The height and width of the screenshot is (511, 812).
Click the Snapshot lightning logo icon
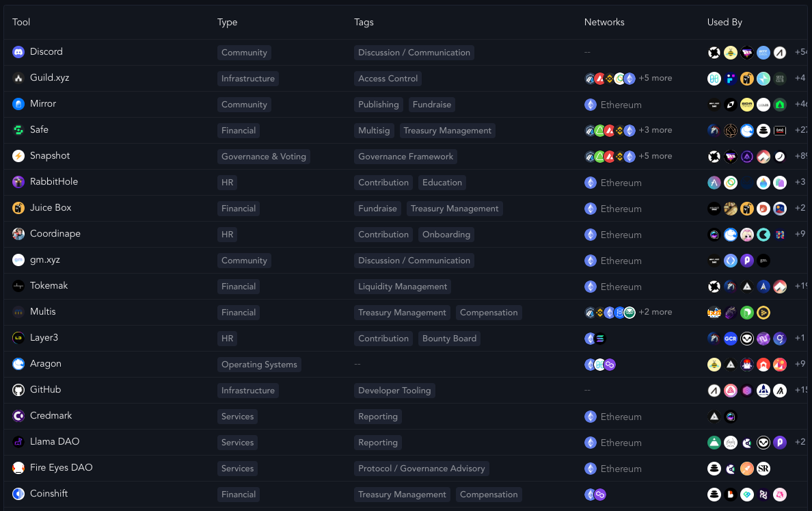pos(18,156)
